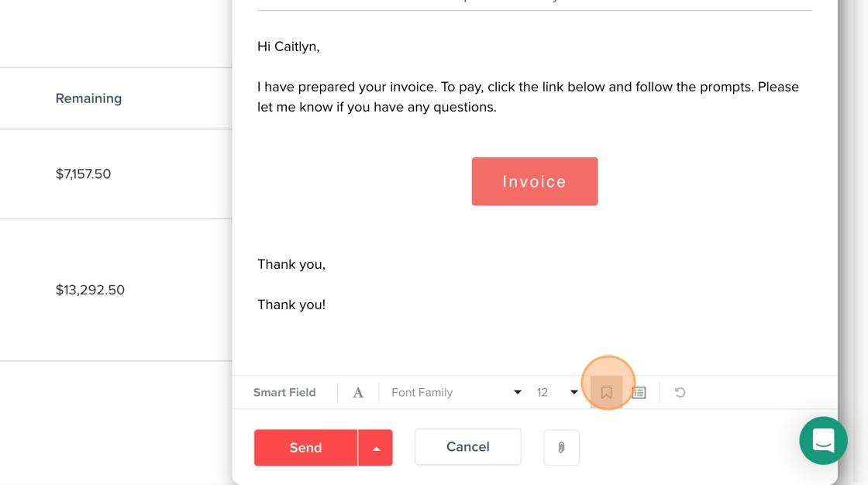The image size is (868, 485).
Task: Click on the 'Thank you,' line
Action: point(291,264)
